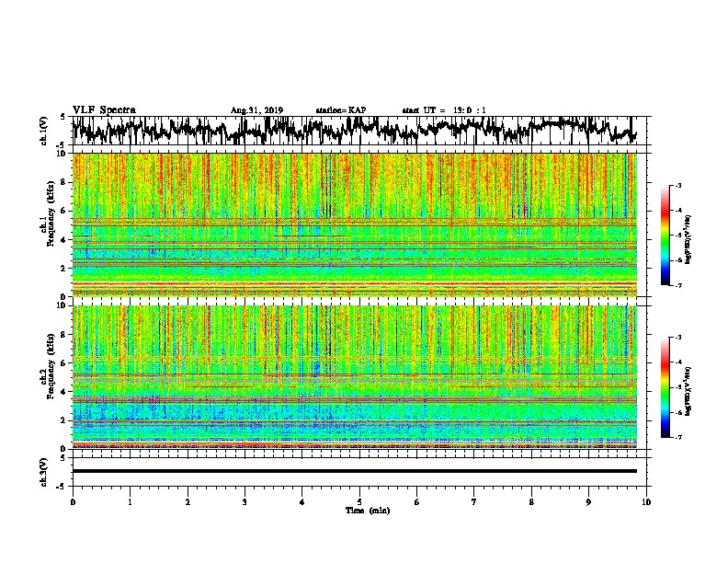This screenshot has height=563, width=728.
Task: Click the thick black ch.3 trace line
Action: pyautogui.click(x=354, y=471)
